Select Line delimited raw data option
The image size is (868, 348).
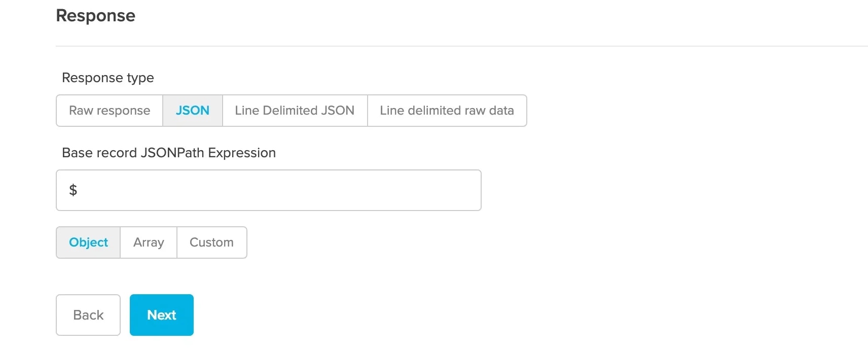[447, 111]
